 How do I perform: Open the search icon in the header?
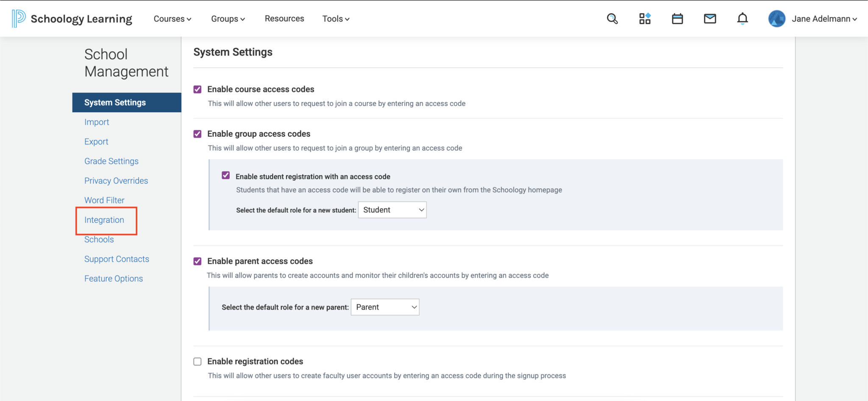pyautogui.click(x=612, y=18)
